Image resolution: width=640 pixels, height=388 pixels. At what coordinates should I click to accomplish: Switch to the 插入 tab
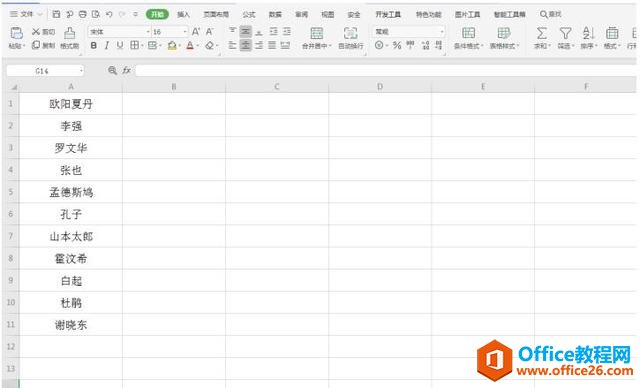click(x=183, y=14)
